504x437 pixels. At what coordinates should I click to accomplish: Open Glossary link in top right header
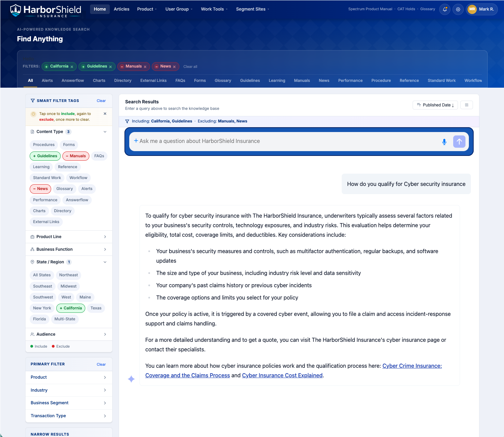tap(428, 9)
